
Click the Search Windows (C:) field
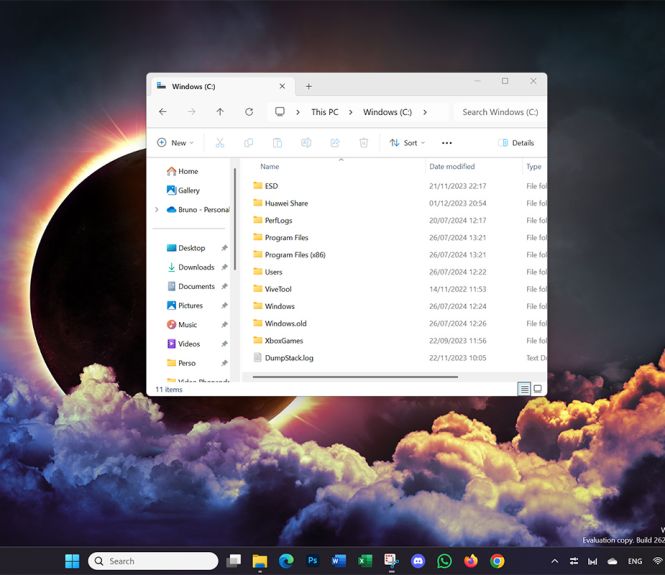500,112
